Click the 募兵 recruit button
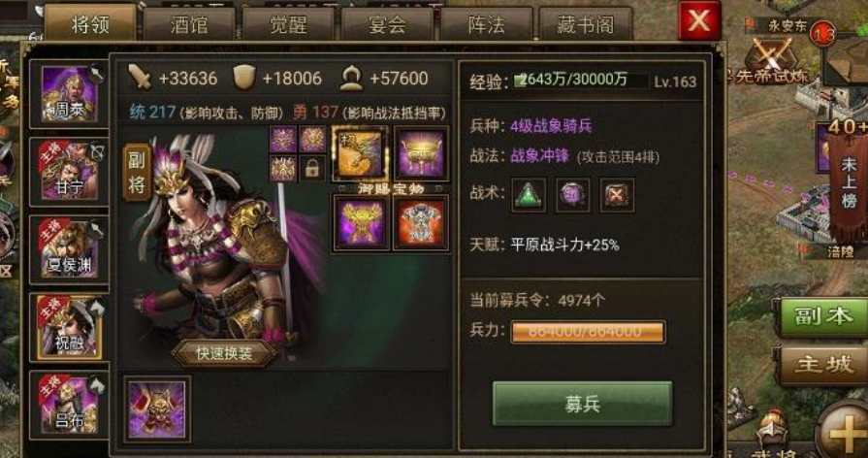This screenshot has width=868, height=458. click(582, 403)
